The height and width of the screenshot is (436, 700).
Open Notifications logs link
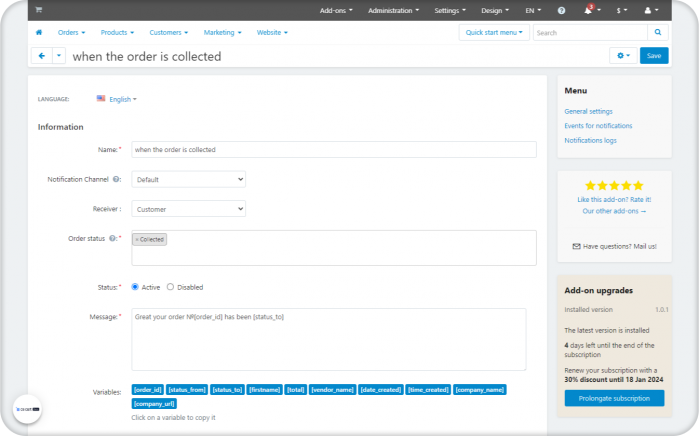pos(590,140)
